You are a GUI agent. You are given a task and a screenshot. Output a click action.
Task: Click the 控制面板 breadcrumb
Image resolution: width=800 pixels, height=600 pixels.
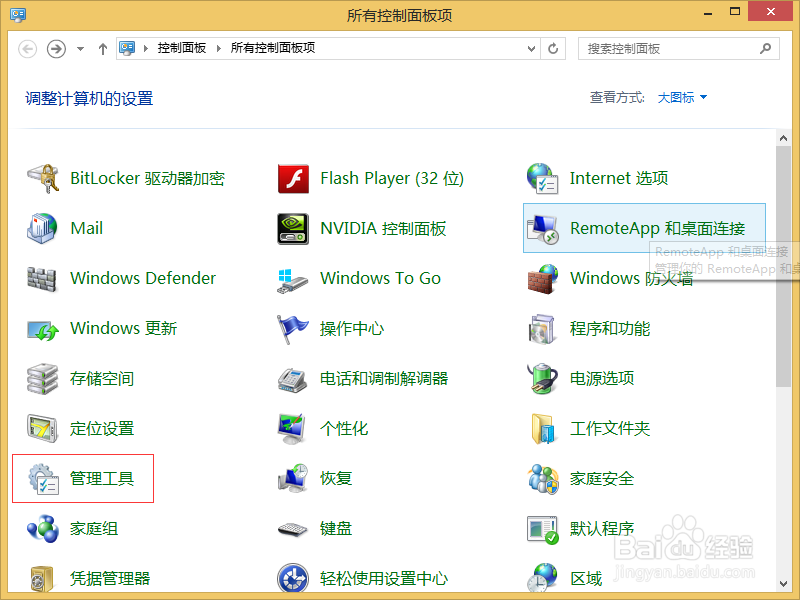[x=182, y=48]
